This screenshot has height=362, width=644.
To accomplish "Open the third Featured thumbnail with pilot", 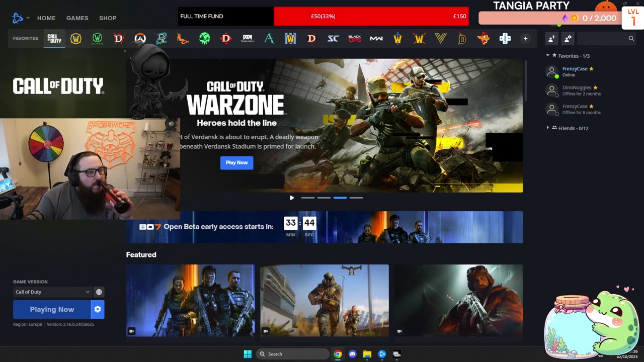I will click(x=459, y=301).
